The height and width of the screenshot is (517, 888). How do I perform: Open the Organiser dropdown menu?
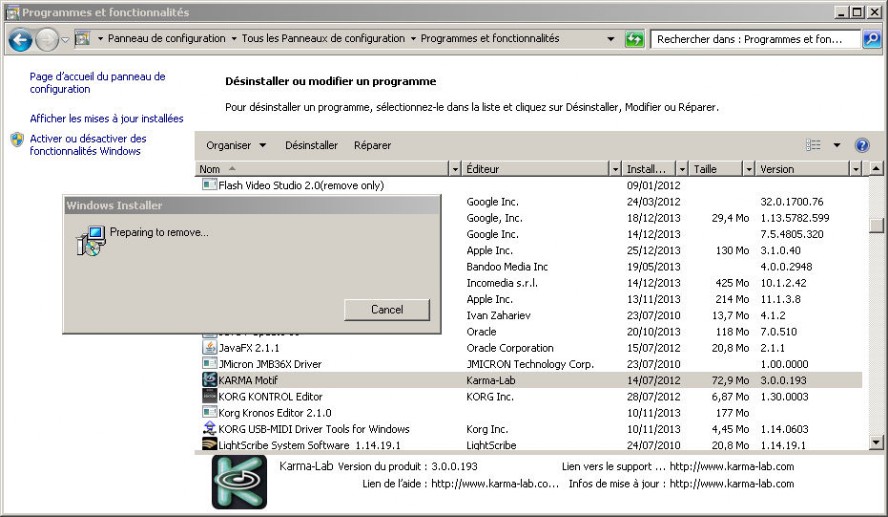pyautogui.click(x=236, y=145)
